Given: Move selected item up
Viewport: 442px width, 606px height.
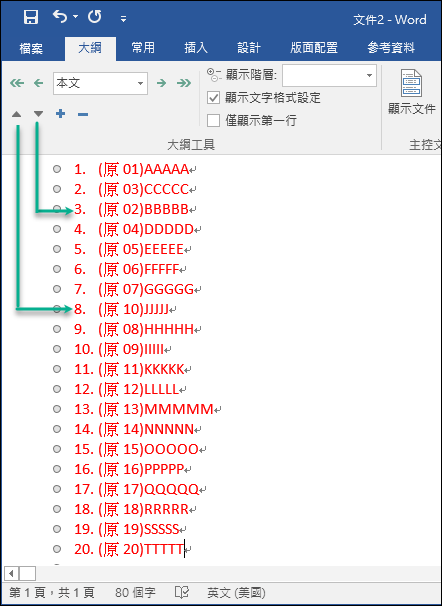Looking at the screenshot, I should point(16,114).
